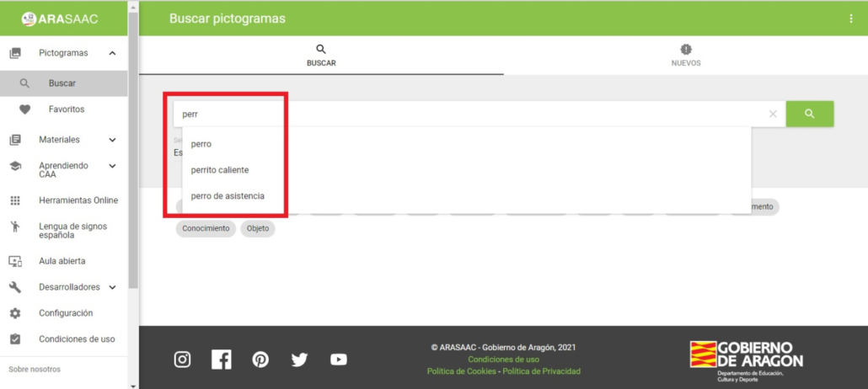Viewport: 868px width, 389px height.
Task: Click the ARASAAC logo in the header
Action: (60, 19)
